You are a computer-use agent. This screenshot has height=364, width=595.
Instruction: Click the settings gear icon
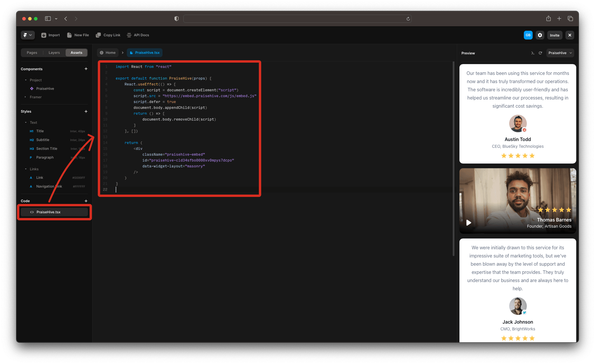pos(540,35)
